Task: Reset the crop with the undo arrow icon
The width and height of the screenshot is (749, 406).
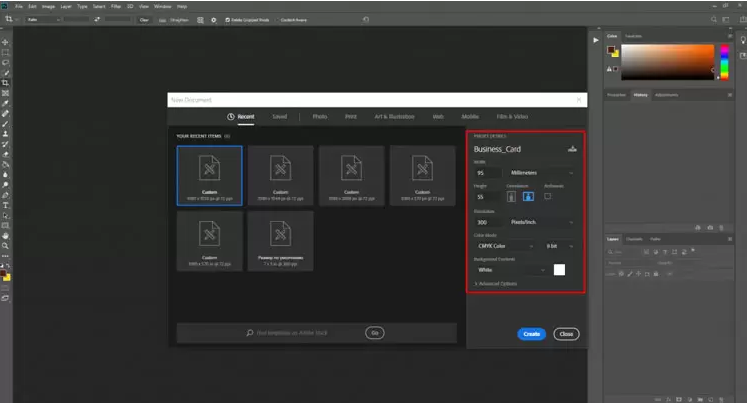Action: coord(366,20)
